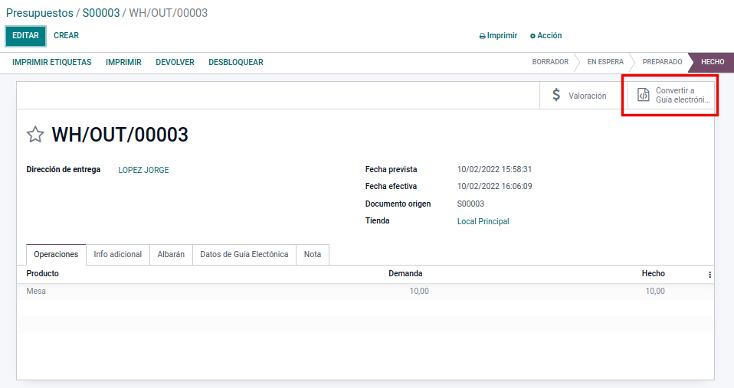Click Convertir a Guía electrónica button
The image size is (734, 388).
[x=671, y=95]
